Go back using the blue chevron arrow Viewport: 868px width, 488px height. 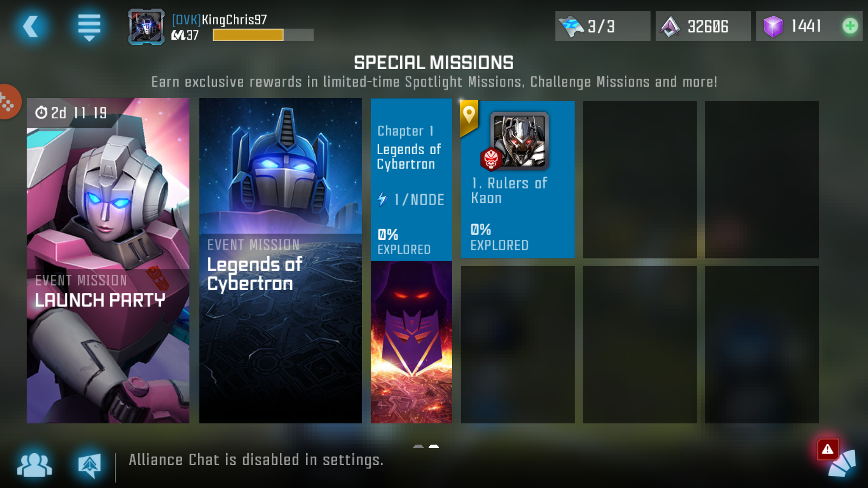tap(31, 26)
